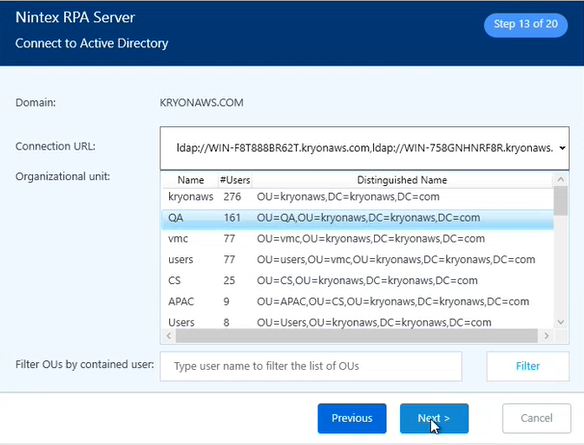584x445 pixels.
Task: Cancel the setup wizard
Action: click(x=536, y=418)
